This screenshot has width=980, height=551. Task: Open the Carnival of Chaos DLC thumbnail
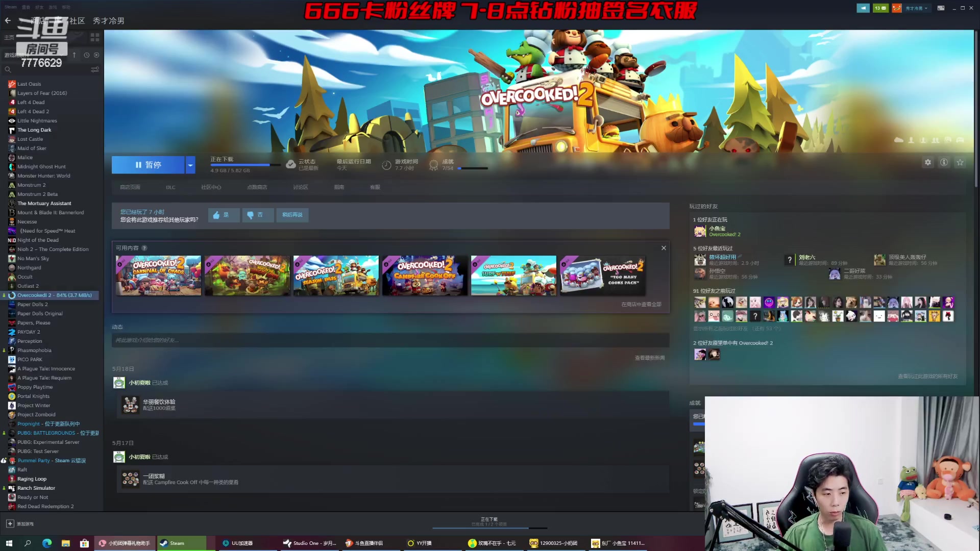click(x=158, y=275)
